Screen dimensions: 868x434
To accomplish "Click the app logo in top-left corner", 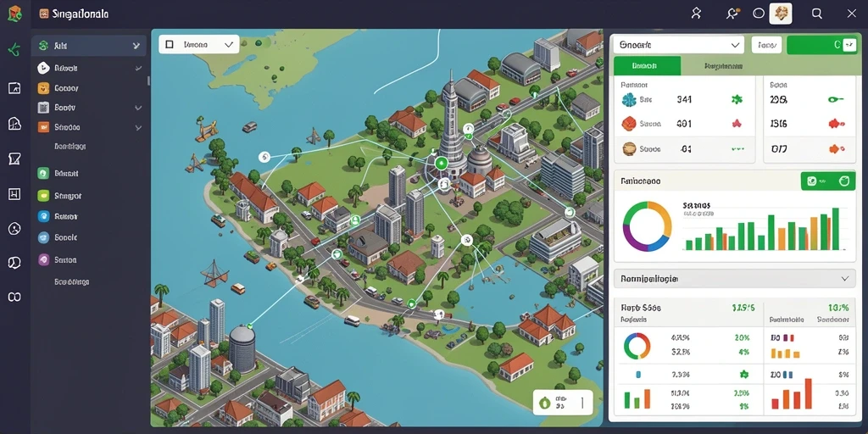I will [14, 14].
